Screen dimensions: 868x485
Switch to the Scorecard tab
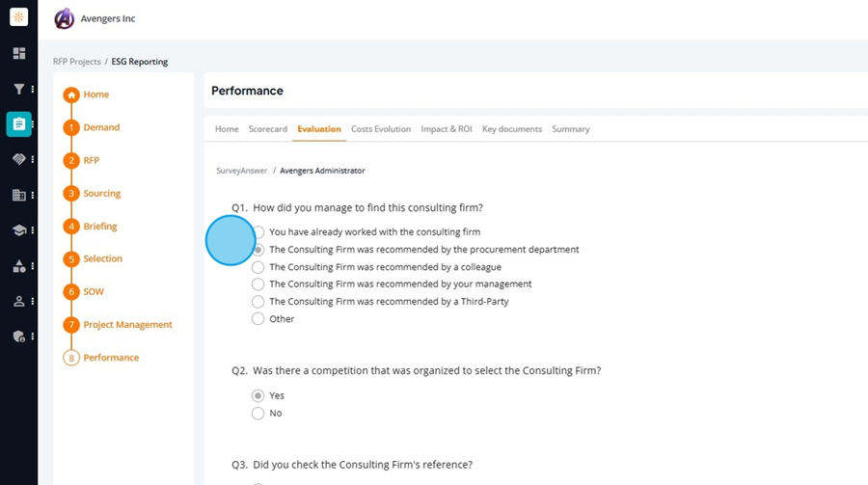(268, 129)
